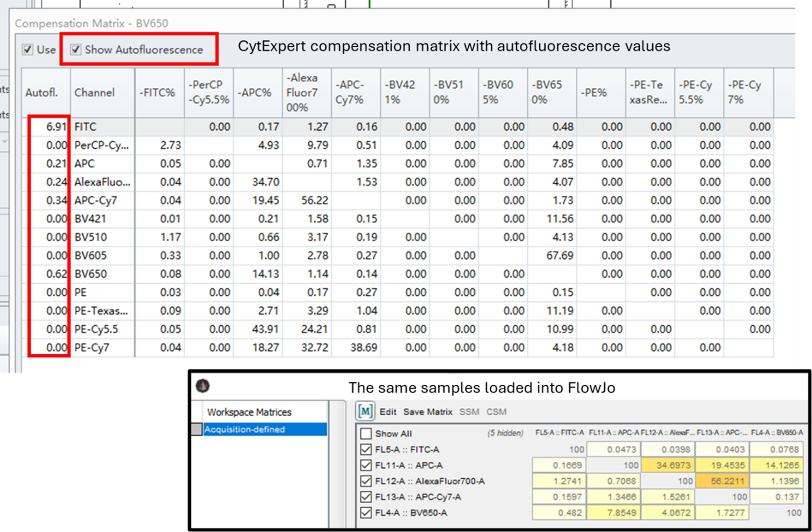Viewport: 812px width, 532px height.
Task: Click the PE-Cy7 row channel label
Action: click(92, 348)
